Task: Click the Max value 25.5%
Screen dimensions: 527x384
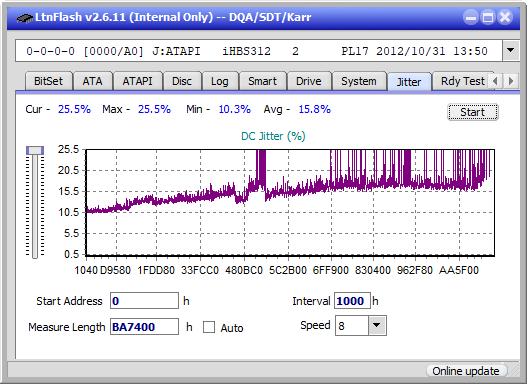Action: 154,109
